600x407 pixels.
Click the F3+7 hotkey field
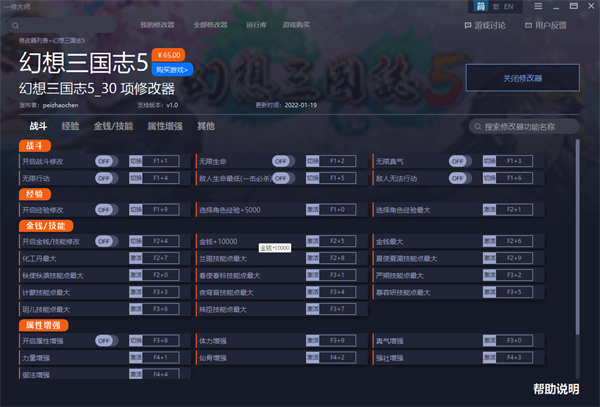coord(337,309)
